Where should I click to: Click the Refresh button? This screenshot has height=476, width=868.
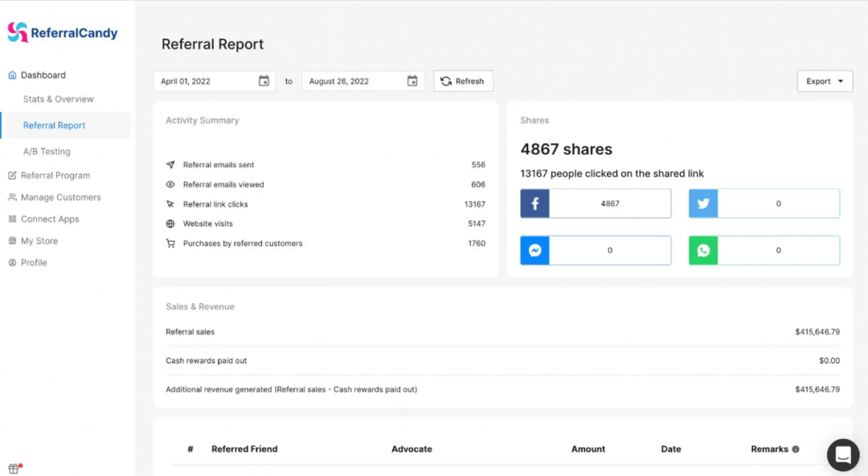click(463, 80)
